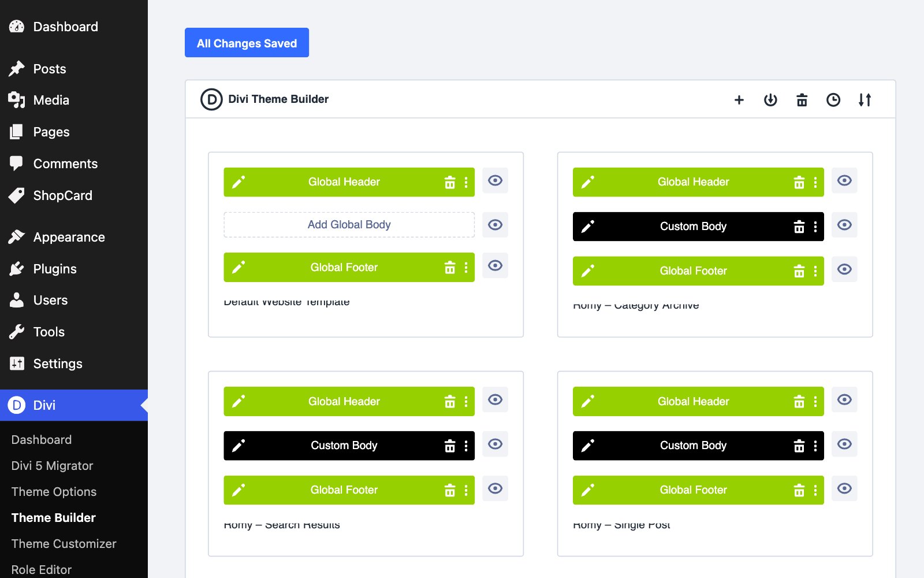Viewport: 924px width, 578px height.
Task: Open template sorting arrows icon
Action: (865, 100)
